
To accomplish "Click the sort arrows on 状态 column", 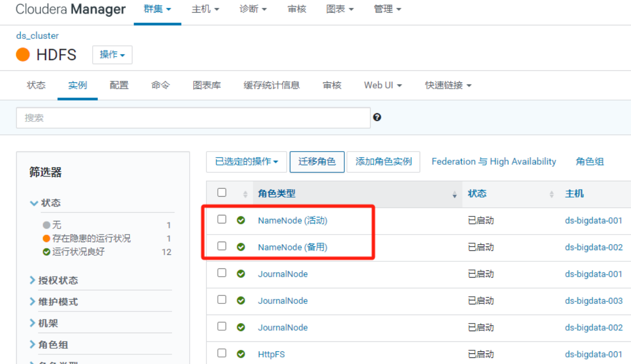I will pos(552,194).
